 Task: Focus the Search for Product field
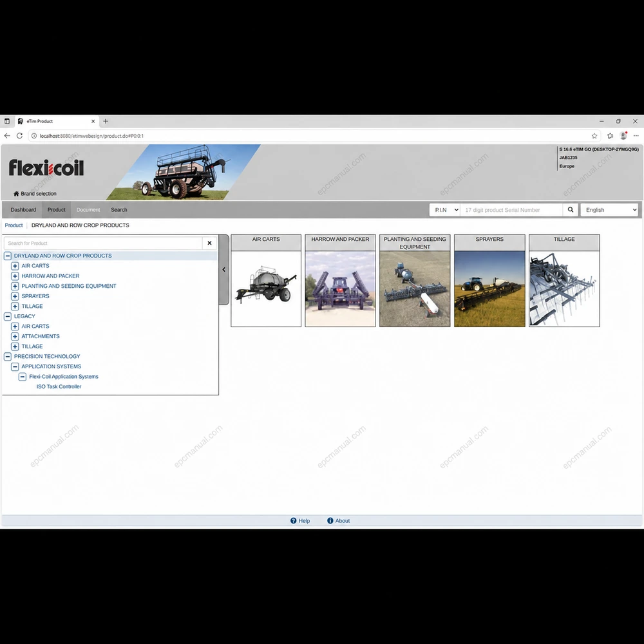point(103,243)
